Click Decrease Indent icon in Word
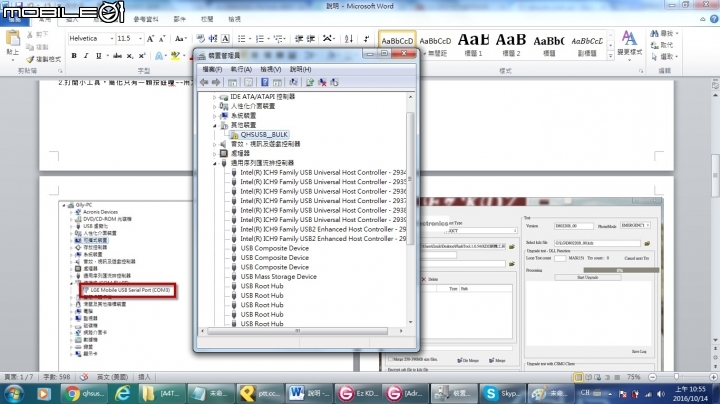This screenshot has height=404, width=720. [x=299, y=39]
